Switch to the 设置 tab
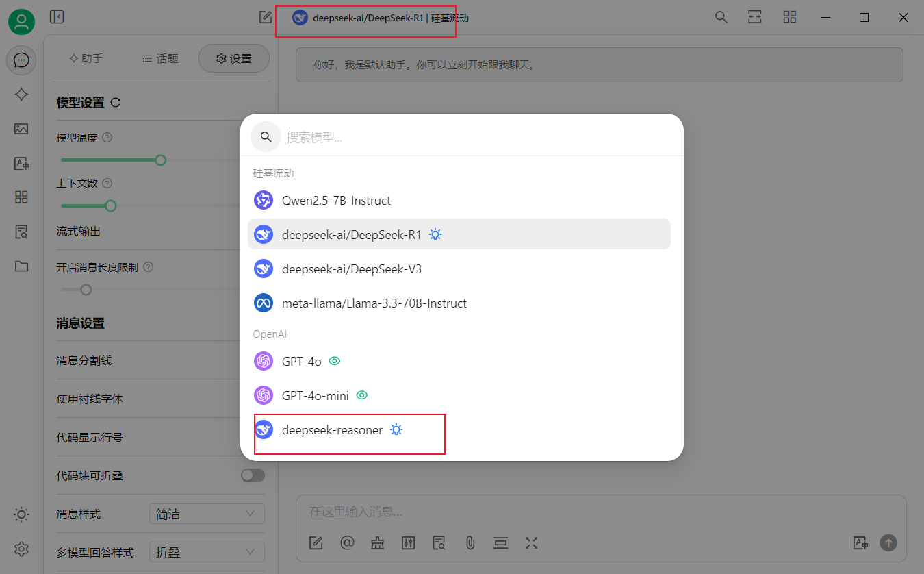This screenshot has height=574, width=924. (234, 59)
